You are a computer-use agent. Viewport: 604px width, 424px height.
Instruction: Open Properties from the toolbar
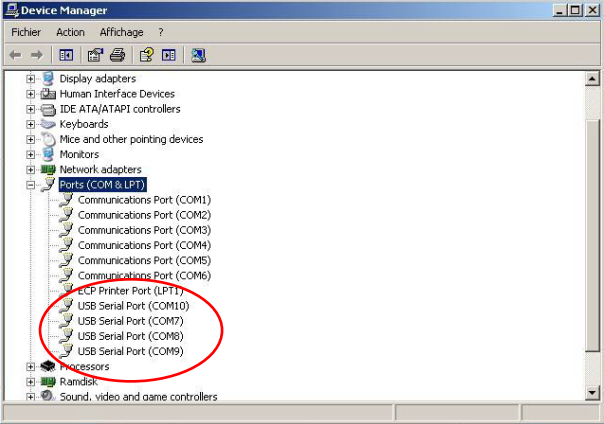[95, 55]
